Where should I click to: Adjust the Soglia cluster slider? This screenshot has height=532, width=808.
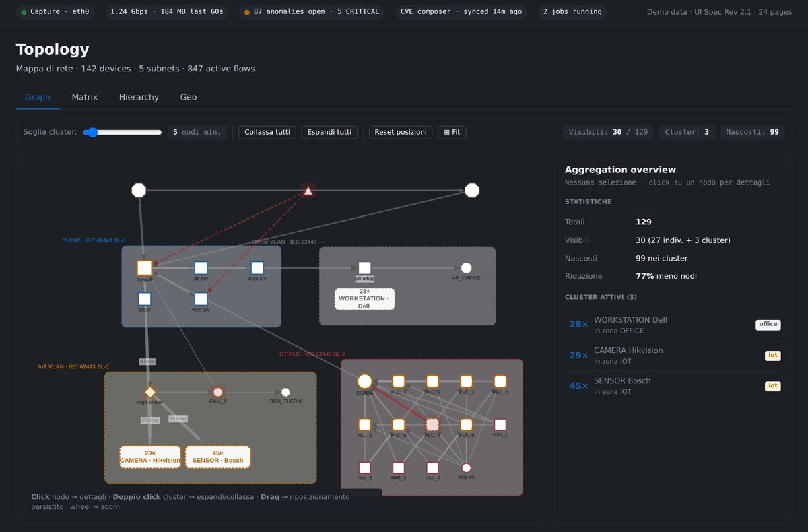coord(123,132)
